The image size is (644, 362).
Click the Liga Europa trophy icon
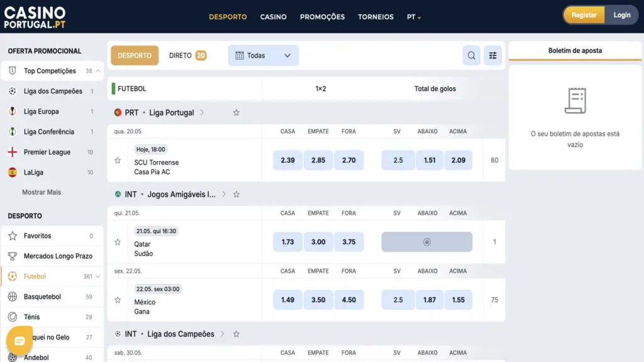(x=13, y=111)
